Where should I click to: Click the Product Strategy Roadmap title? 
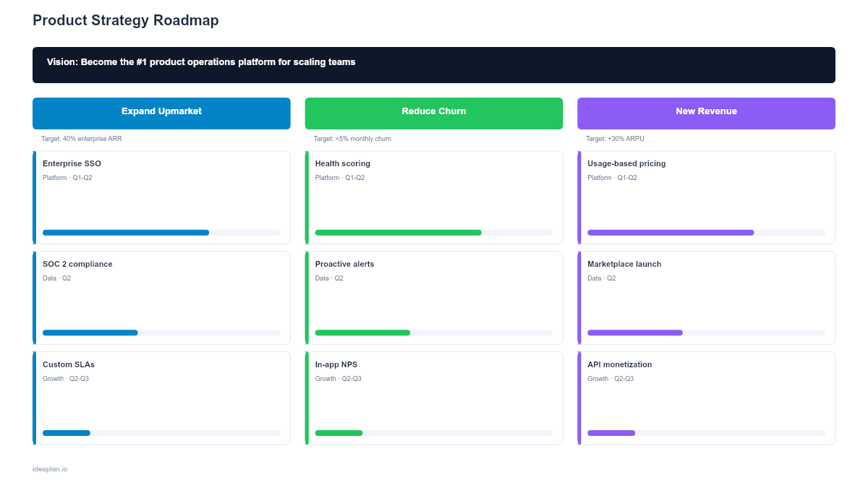125,20
